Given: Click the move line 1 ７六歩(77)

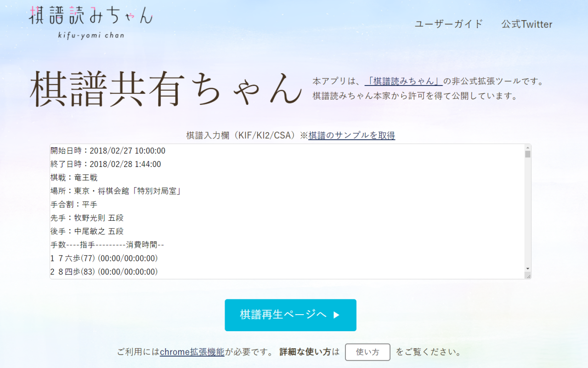Looking at the screenshot, I should (104, 258).
